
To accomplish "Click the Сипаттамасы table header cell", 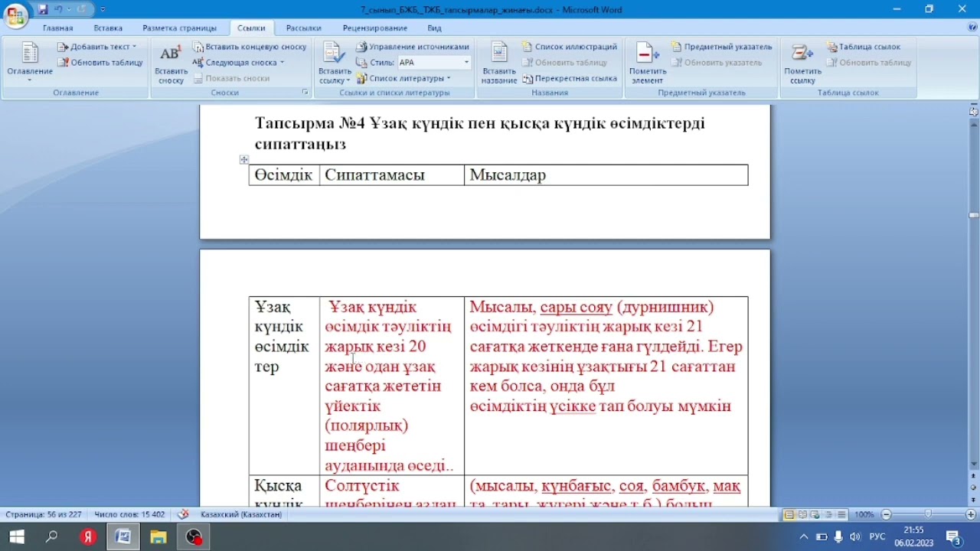I will coord(391,175).
